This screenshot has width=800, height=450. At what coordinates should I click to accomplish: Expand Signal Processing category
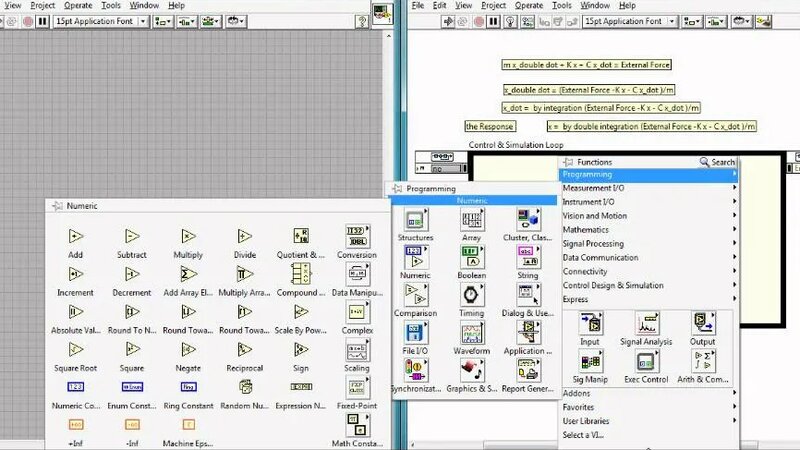649,243
